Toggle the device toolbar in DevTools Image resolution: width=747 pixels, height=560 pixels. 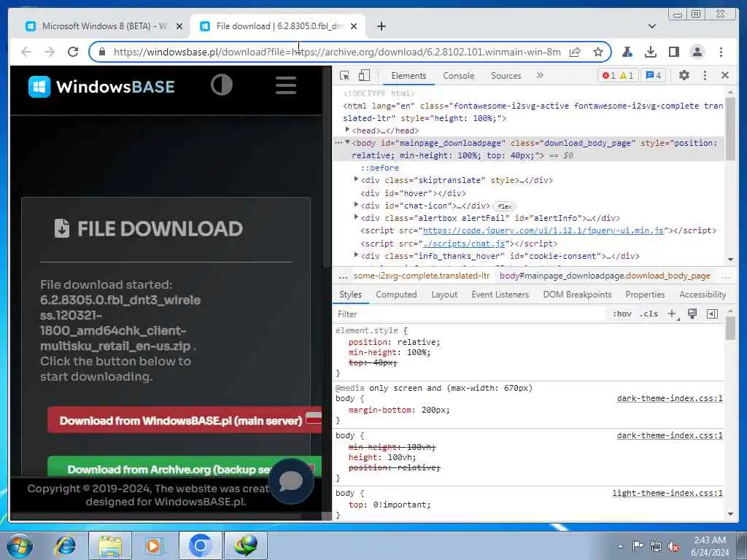(x=364, y=75)
